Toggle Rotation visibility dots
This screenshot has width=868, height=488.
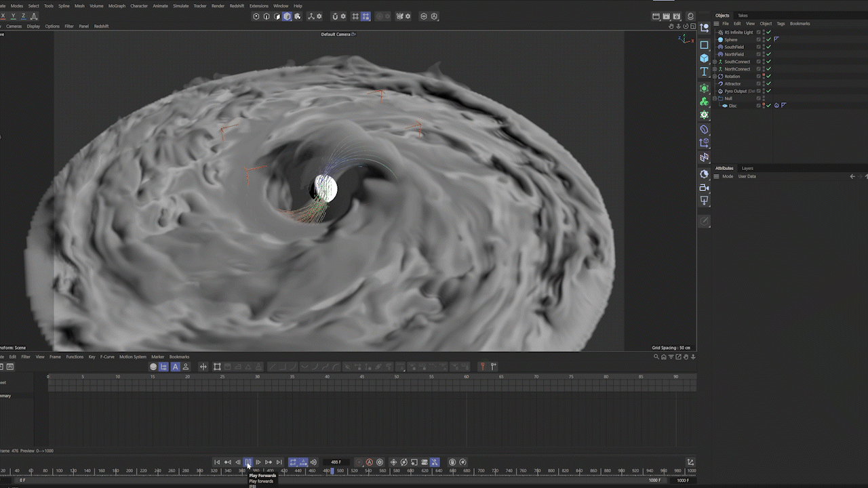pos(764,77)
